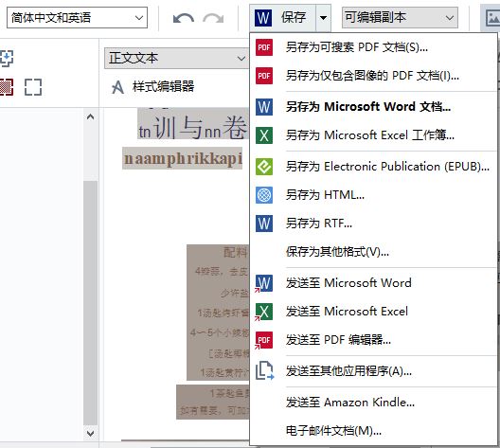Choose 发送至其他应用程序(A)
Image resolution: width=500 pixels, height=448 pixels.
click(x=373, y=371)
